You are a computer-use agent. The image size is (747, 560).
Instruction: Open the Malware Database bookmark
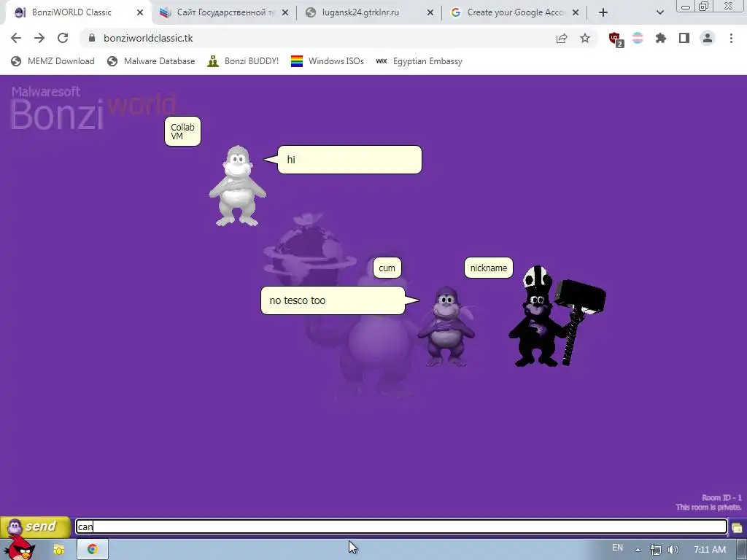[x=151, y=61]
